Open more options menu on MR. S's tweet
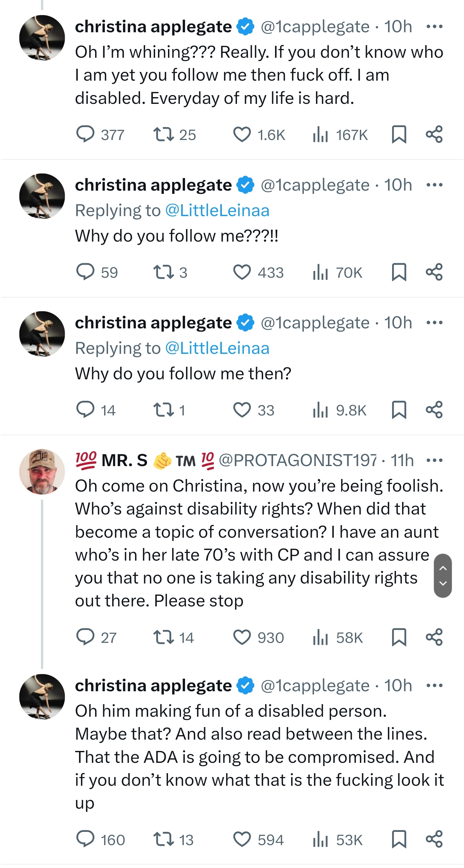 pyautogui.click(x=434, y=460)
